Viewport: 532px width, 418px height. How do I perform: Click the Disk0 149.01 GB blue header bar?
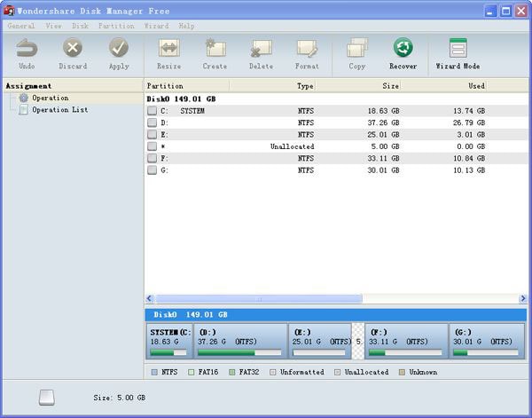336,315
